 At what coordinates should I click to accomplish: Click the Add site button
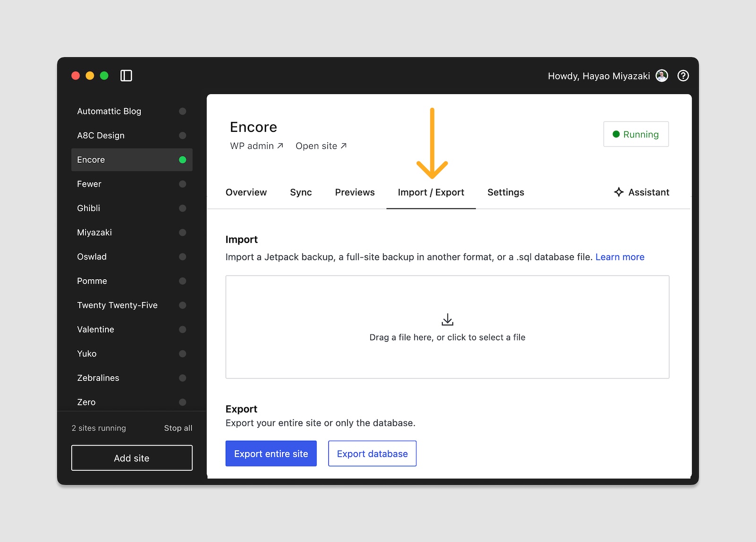click(x=132, y=458)
